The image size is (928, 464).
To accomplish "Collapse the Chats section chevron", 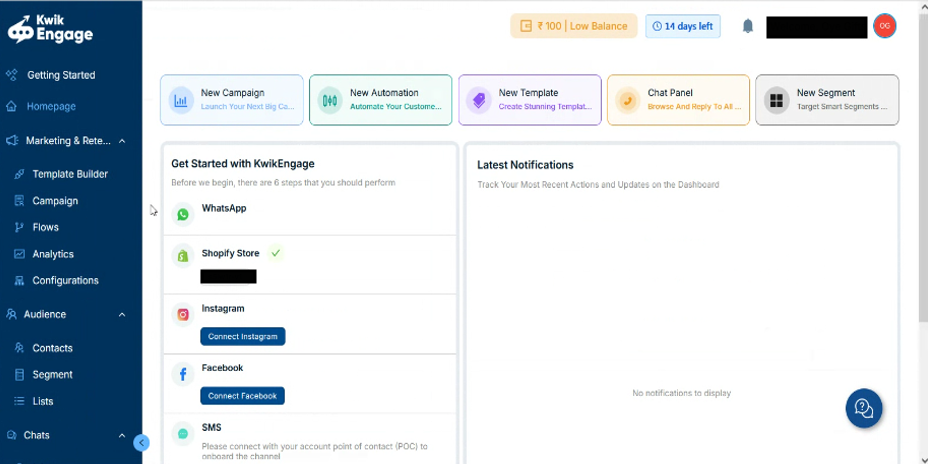I will [122, 435].
